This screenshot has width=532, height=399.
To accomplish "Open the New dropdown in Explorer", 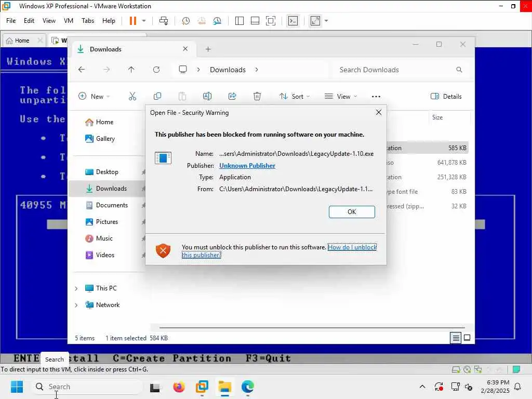I will 94,96.
